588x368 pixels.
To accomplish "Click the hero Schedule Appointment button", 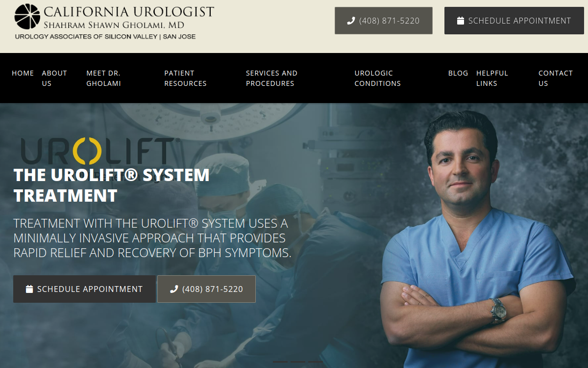I will pyautogui.click(x=84, y=289).
